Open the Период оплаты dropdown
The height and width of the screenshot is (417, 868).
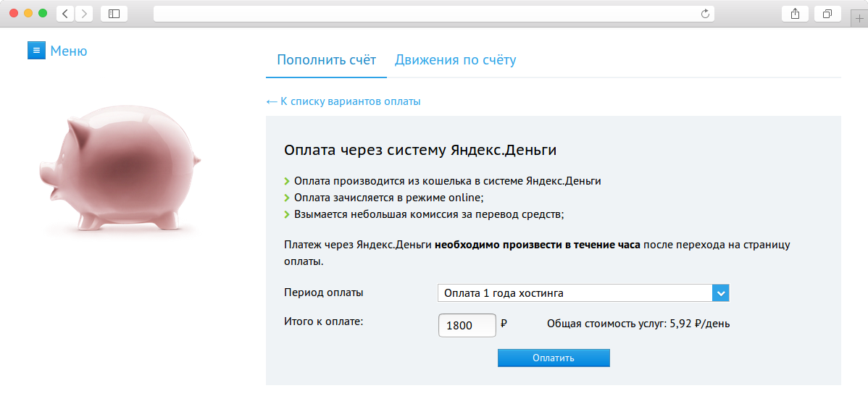tap(583, 293)
